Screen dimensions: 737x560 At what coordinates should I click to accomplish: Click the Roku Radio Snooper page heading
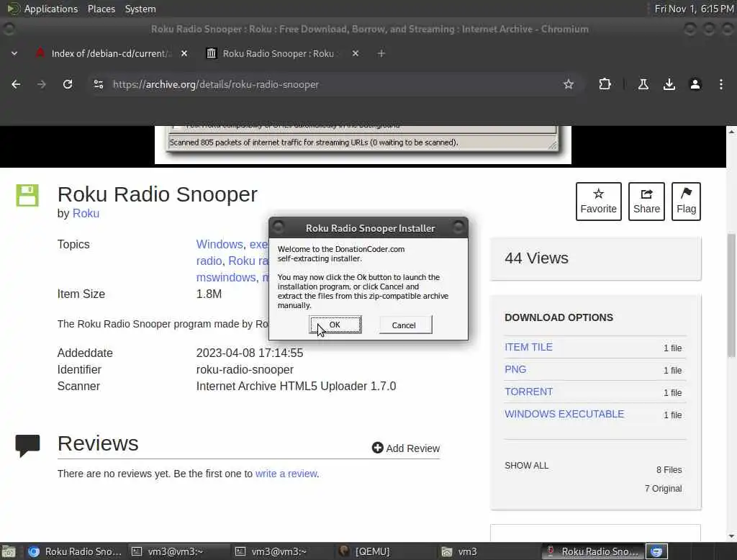tap(158, 194)
